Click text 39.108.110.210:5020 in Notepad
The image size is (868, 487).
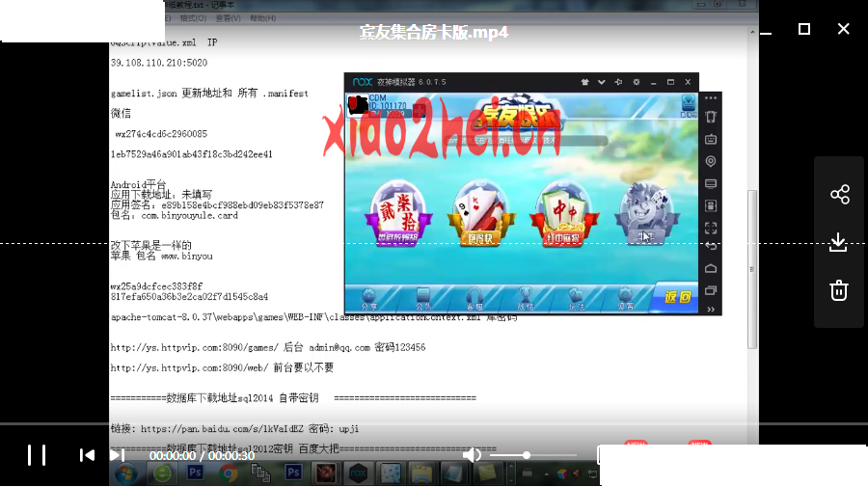click(159, 63)
